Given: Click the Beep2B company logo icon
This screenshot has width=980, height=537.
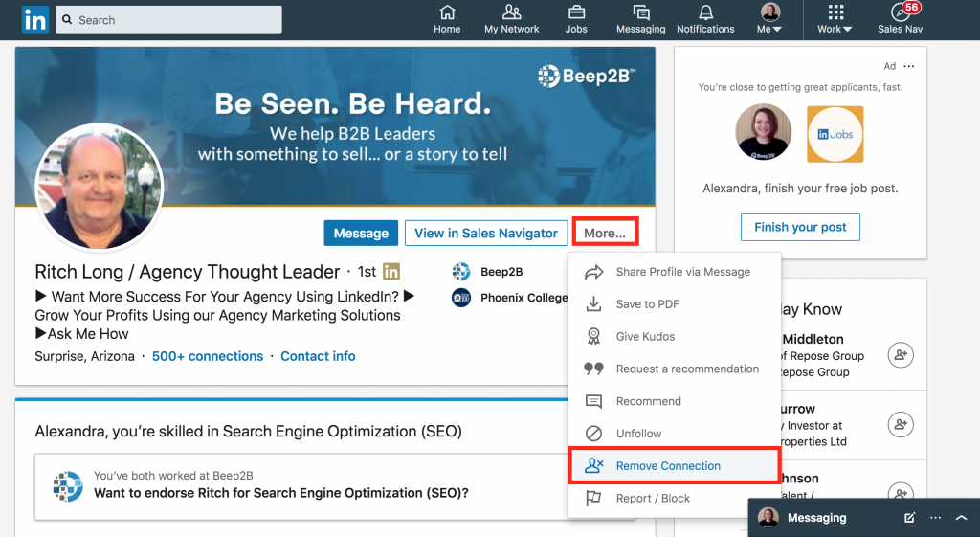Looking at the screenshot, I should [x=461, y=272].
